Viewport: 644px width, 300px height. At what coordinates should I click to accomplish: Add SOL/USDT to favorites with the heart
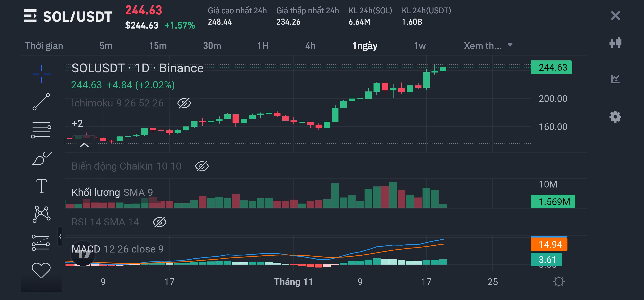pyautogui.click(x=41, y=270)
